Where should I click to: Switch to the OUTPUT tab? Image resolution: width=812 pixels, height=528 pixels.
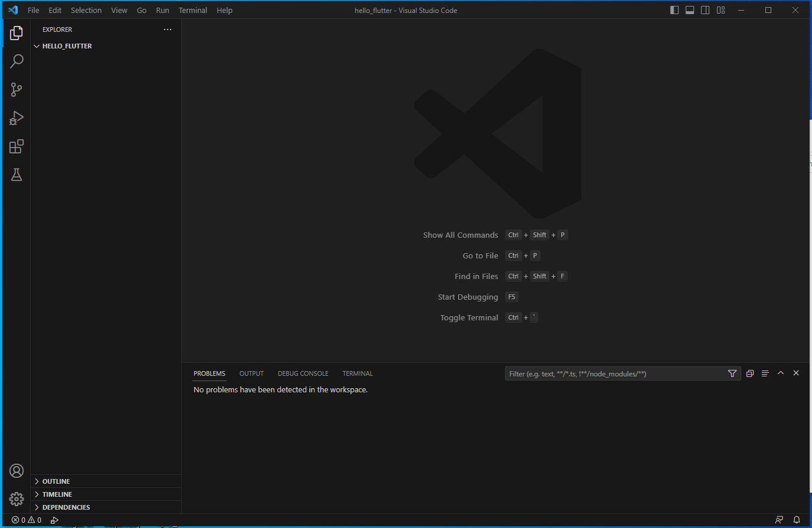coord(251,373)
